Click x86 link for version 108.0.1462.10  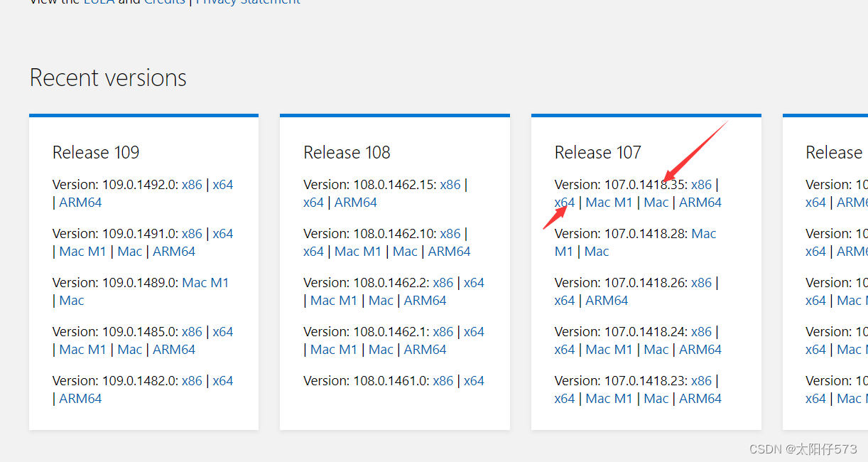click(450, 234)
